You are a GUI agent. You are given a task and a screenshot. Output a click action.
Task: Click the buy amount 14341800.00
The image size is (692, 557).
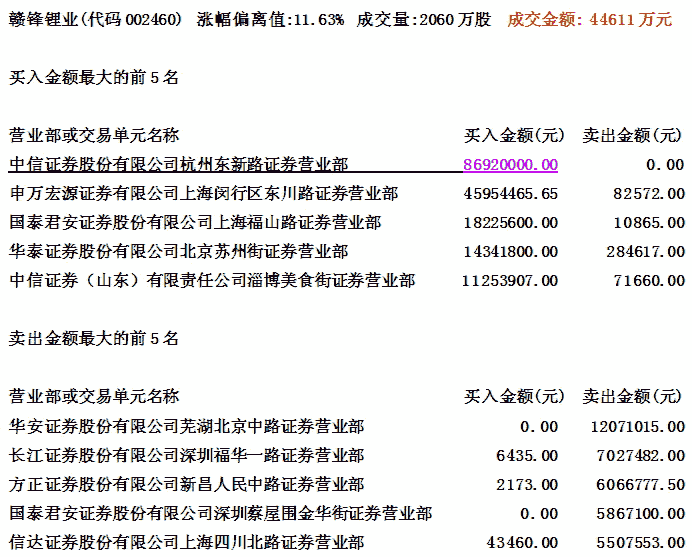pos(511,252)
